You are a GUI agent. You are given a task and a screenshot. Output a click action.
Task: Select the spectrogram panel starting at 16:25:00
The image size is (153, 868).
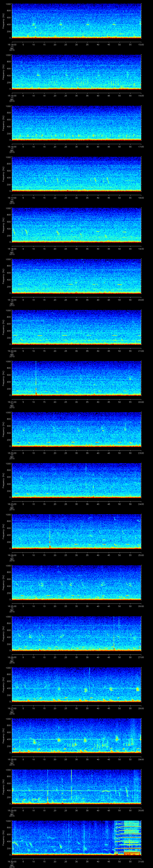pos(76,582)
